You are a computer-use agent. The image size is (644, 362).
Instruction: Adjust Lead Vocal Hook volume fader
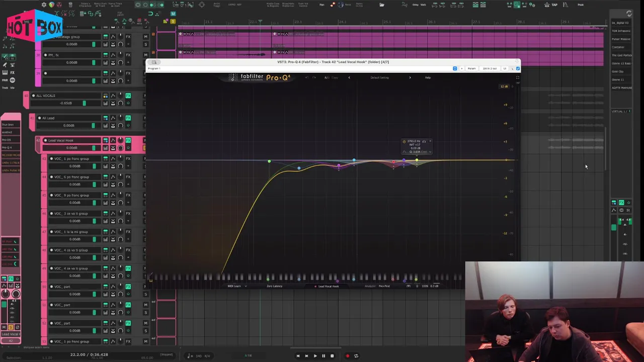[x=94, y=148]
